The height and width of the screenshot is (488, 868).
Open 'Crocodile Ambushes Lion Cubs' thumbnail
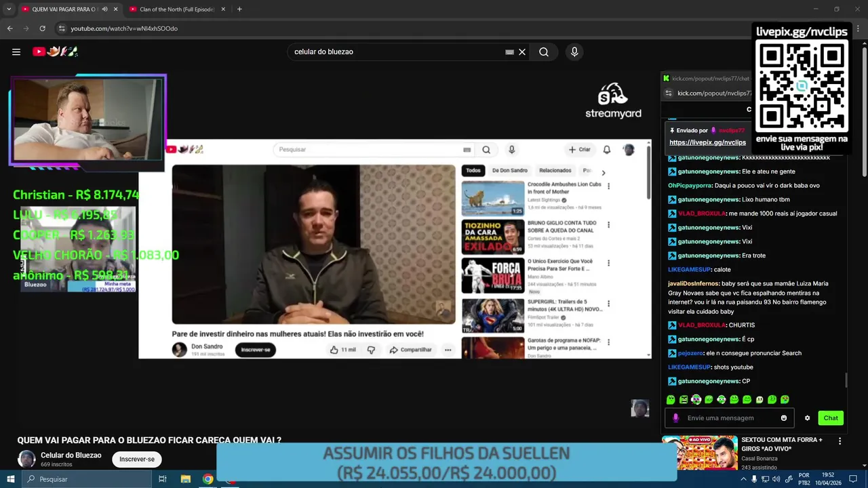tap(493, 199)
